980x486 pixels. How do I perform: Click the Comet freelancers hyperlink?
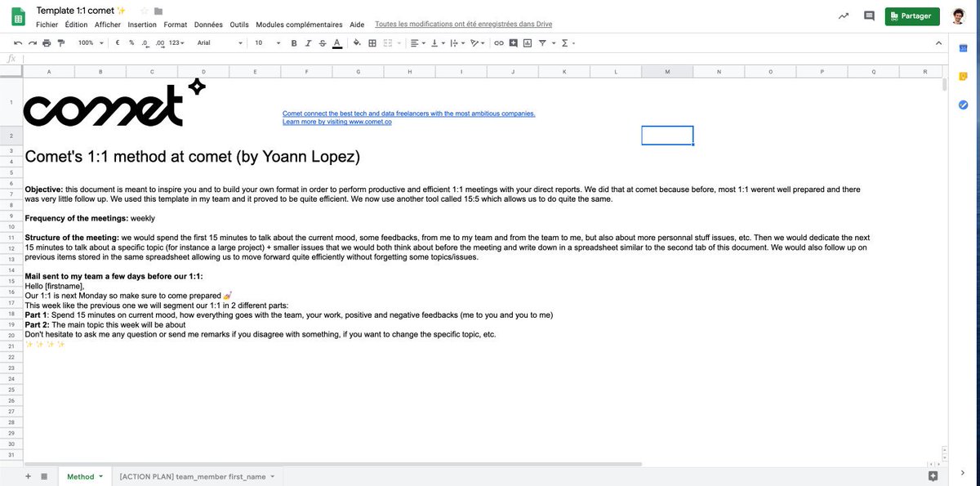click(408, 114)
